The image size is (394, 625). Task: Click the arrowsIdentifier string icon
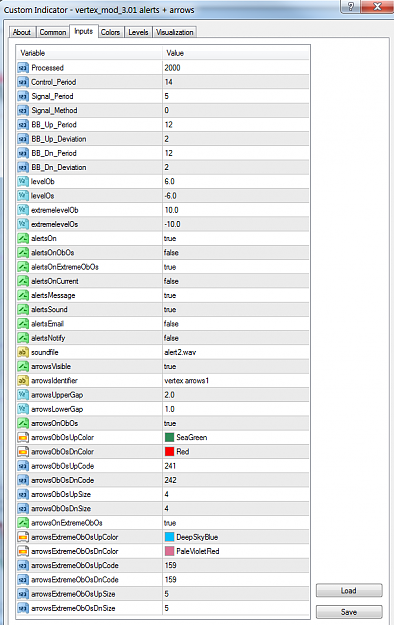[x=23, y=381]
